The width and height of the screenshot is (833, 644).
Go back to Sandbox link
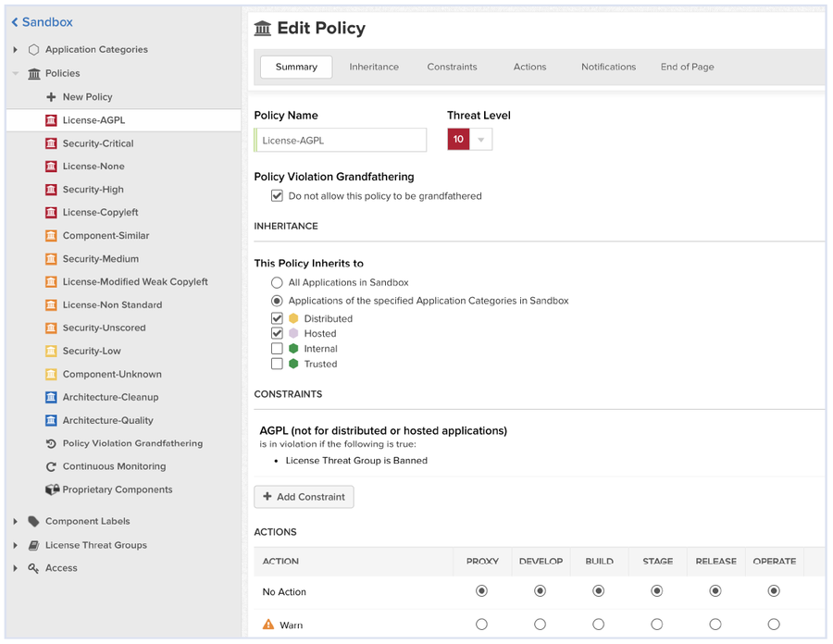(x=42, y=22)
